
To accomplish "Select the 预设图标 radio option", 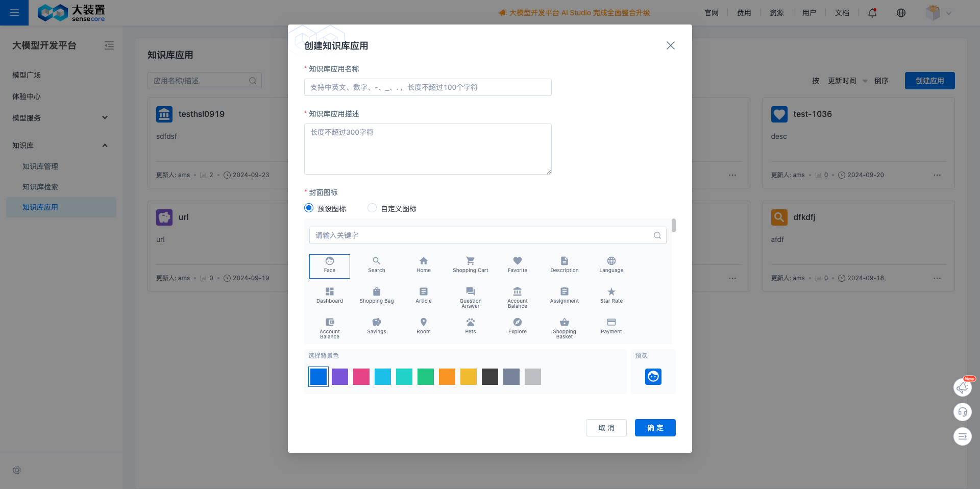I will click(x=308, y=208).
